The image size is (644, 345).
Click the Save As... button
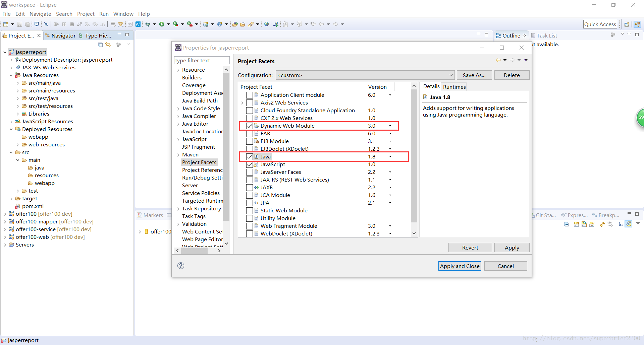pos(474,75)
